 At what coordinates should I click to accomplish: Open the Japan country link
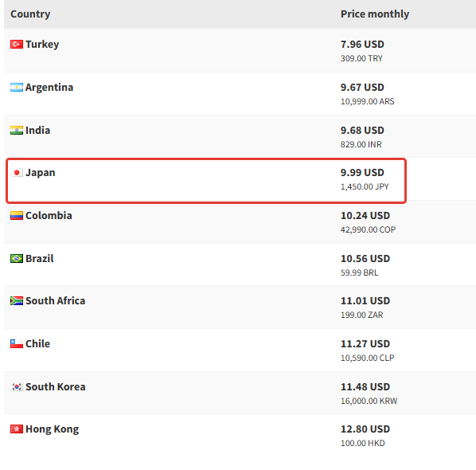pos(41,173)
